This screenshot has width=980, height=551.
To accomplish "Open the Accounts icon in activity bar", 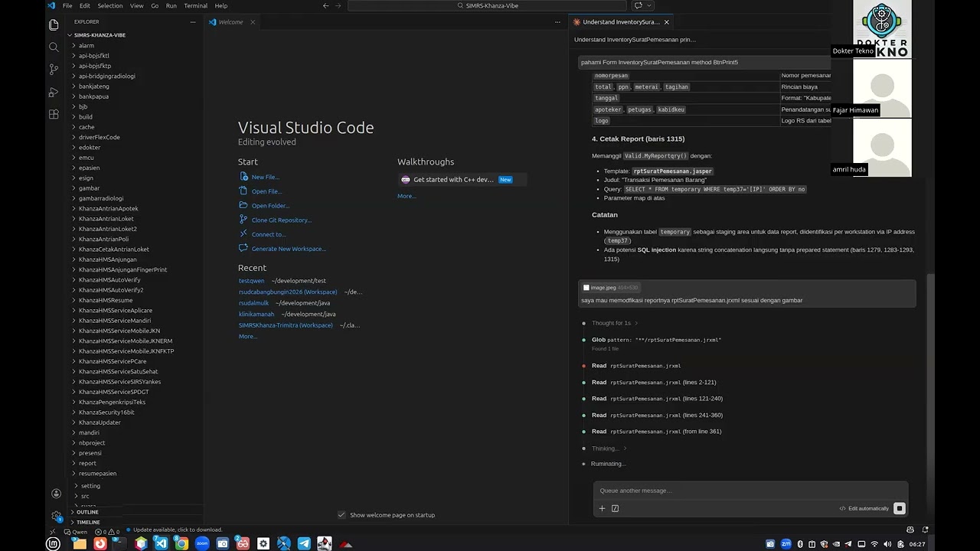I will point(56,494).
